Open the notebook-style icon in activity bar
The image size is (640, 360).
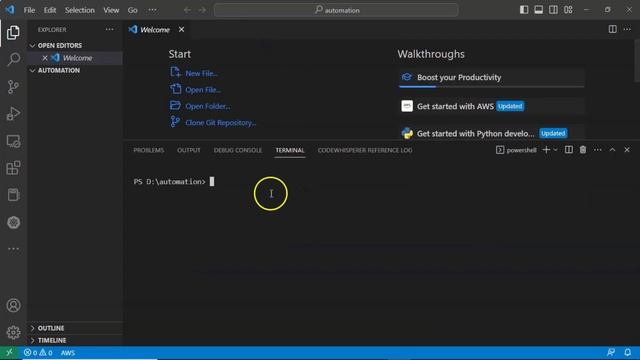13,195
